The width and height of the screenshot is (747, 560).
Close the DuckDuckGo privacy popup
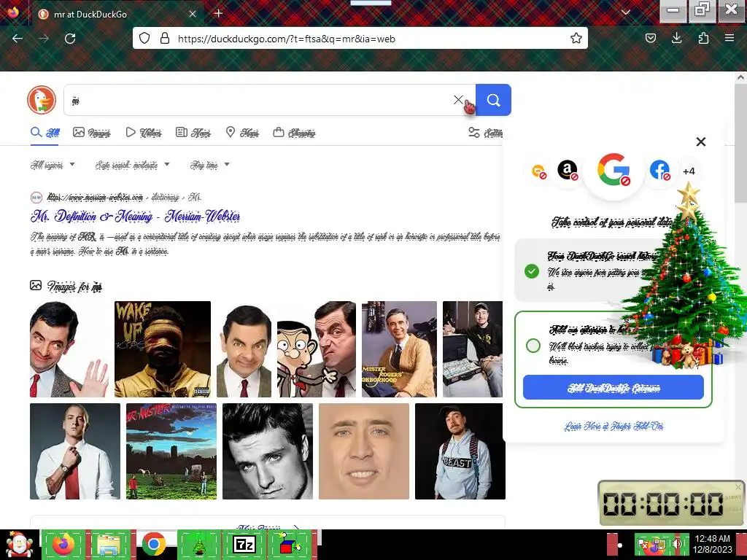701,141
